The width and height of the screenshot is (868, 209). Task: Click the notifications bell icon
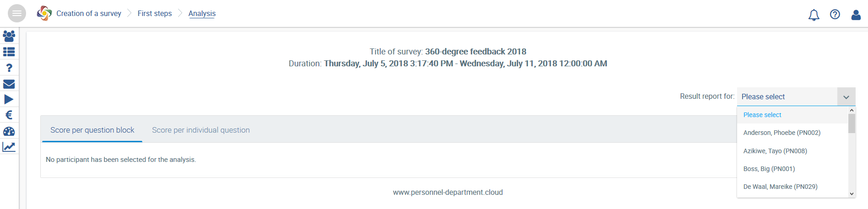(814, 15)
